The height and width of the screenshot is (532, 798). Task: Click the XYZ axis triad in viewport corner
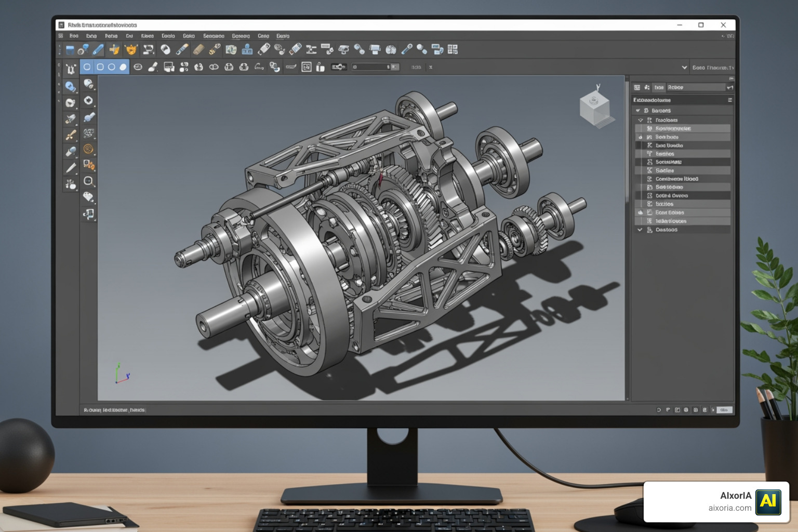(x=122, y=374)
